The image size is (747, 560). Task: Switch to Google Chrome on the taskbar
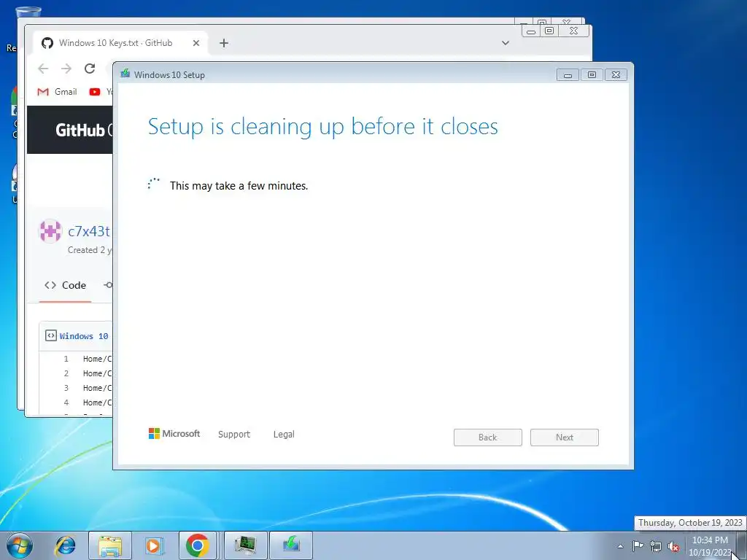tap(197, 545)
